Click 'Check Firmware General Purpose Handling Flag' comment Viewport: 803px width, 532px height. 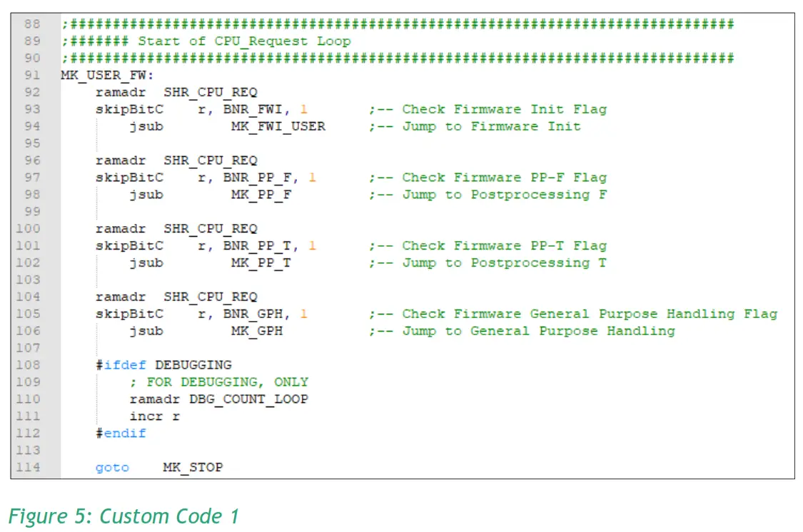point(590,314)
